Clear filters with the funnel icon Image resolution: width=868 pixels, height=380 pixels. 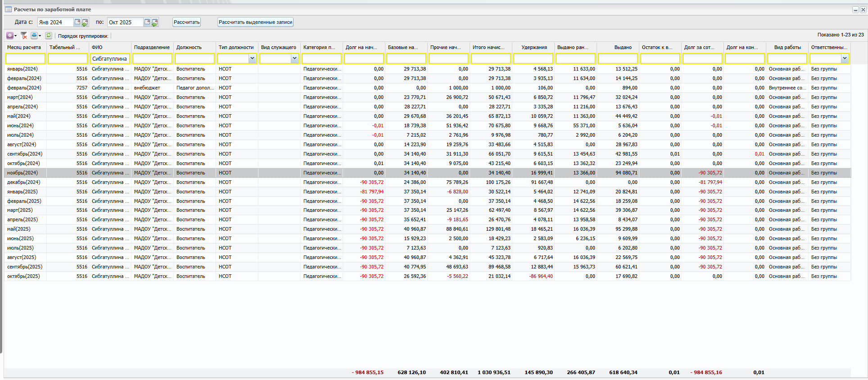pyautogui.click(x=24, y=36)
